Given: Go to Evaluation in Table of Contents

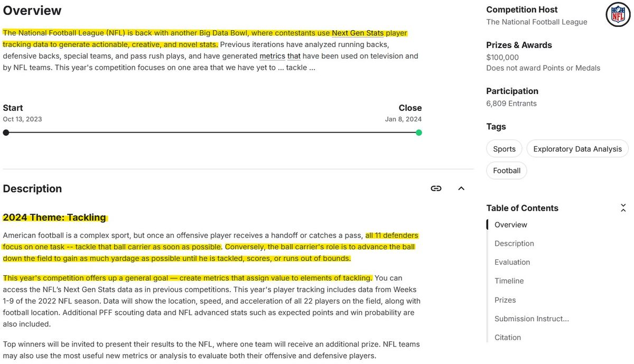Looking at the screenshot, I should [512, 262].
